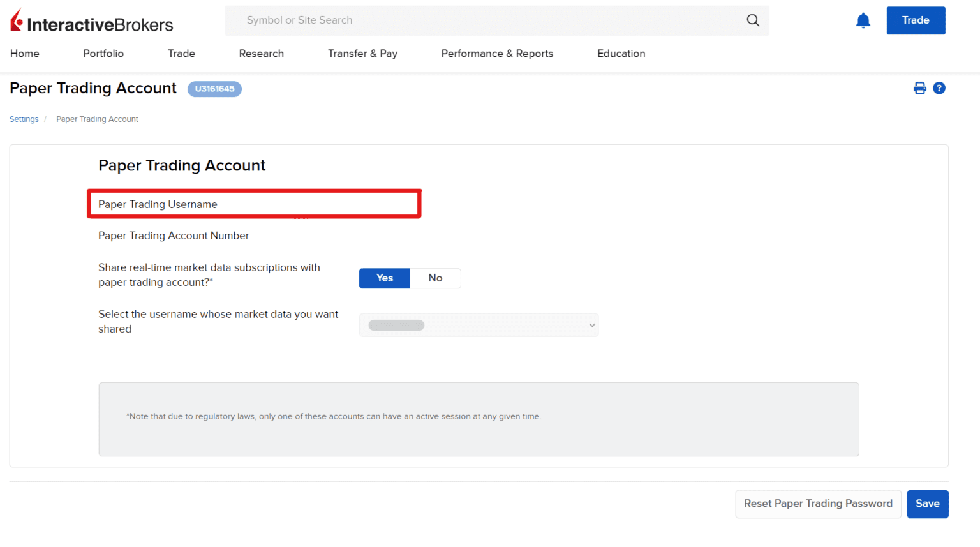Open the Portfolio menu
This screenshot has height=547, width=980.
[x=103, y=54]
